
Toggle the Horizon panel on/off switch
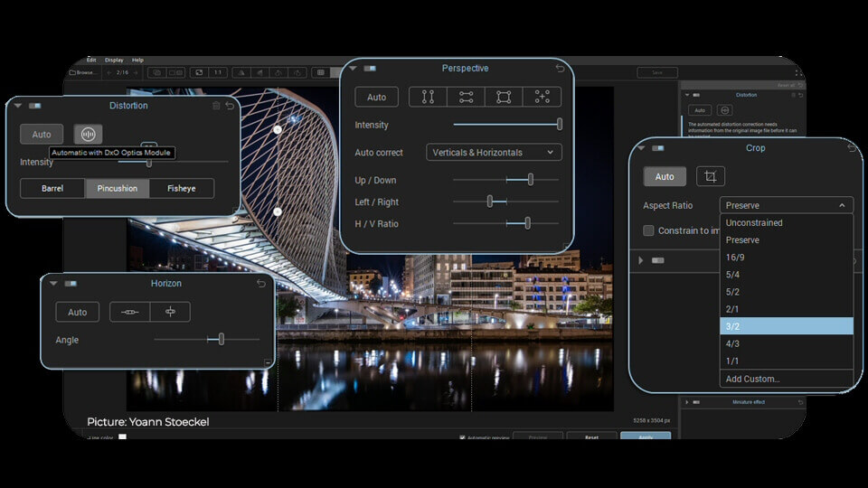(71, 283)
